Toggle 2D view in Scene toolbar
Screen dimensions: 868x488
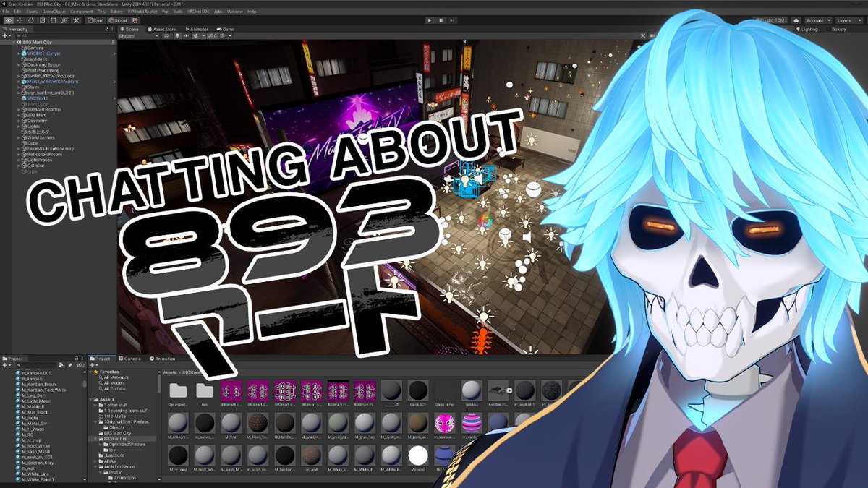pos(167,35)
